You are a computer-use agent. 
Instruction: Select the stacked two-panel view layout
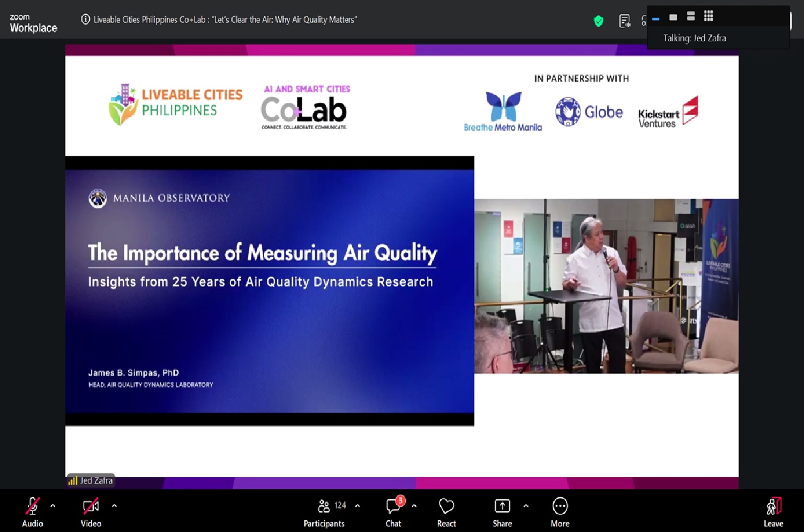pyautogui.click(x=691, y=16)
